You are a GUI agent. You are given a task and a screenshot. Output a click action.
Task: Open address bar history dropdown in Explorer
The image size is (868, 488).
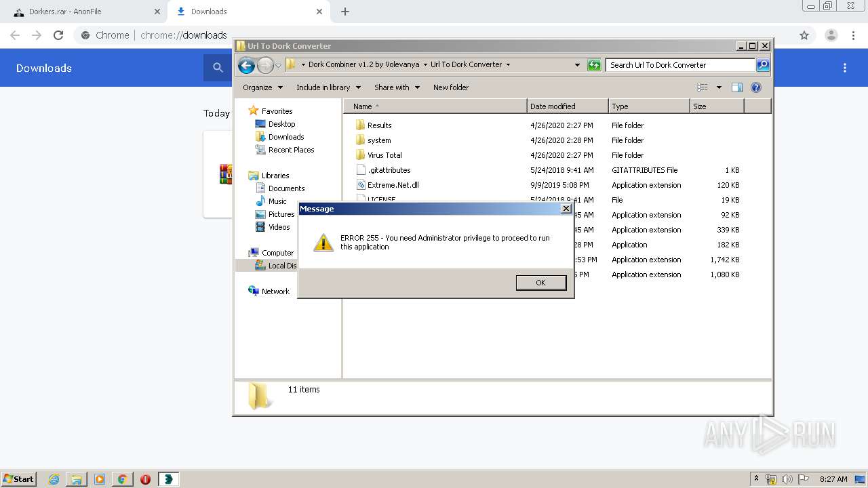click(577, 65)
